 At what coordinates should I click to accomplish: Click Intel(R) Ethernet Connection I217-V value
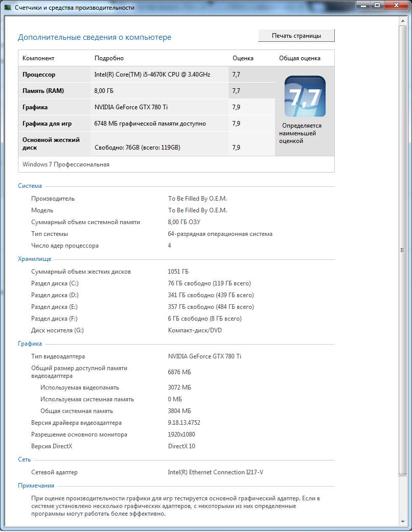[215, 472]
